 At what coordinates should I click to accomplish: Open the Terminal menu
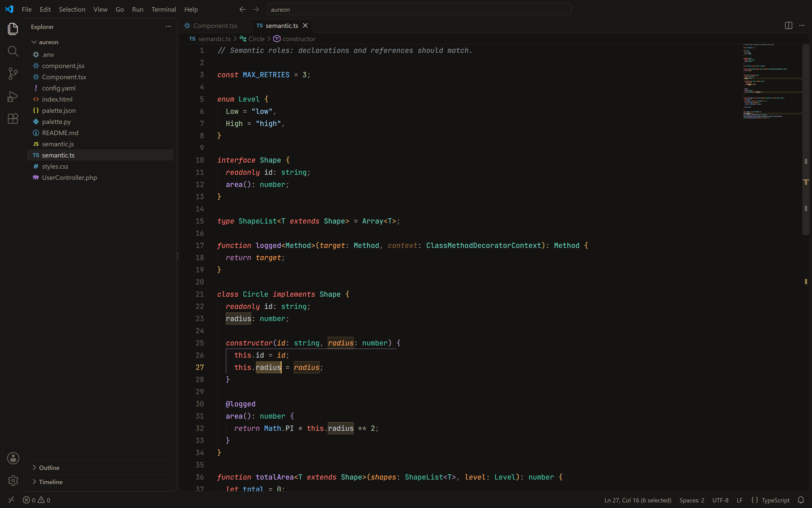tap(164, 9)
